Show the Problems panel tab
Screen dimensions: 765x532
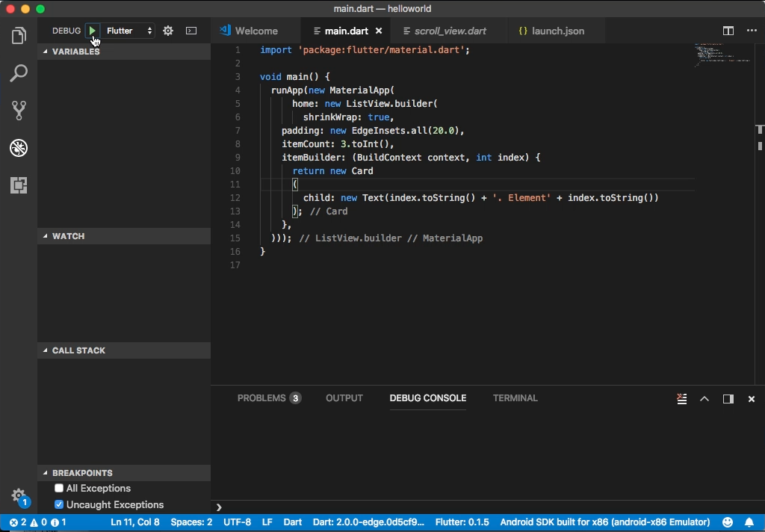[269, 398]
